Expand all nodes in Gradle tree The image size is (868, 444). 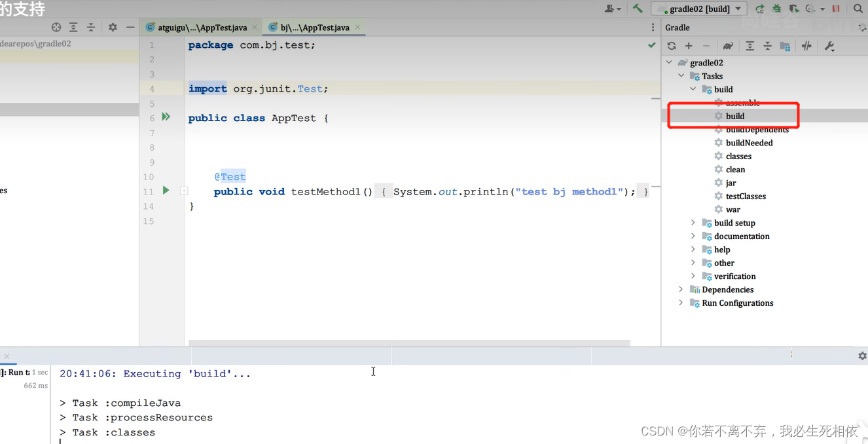tap(750, 46)
